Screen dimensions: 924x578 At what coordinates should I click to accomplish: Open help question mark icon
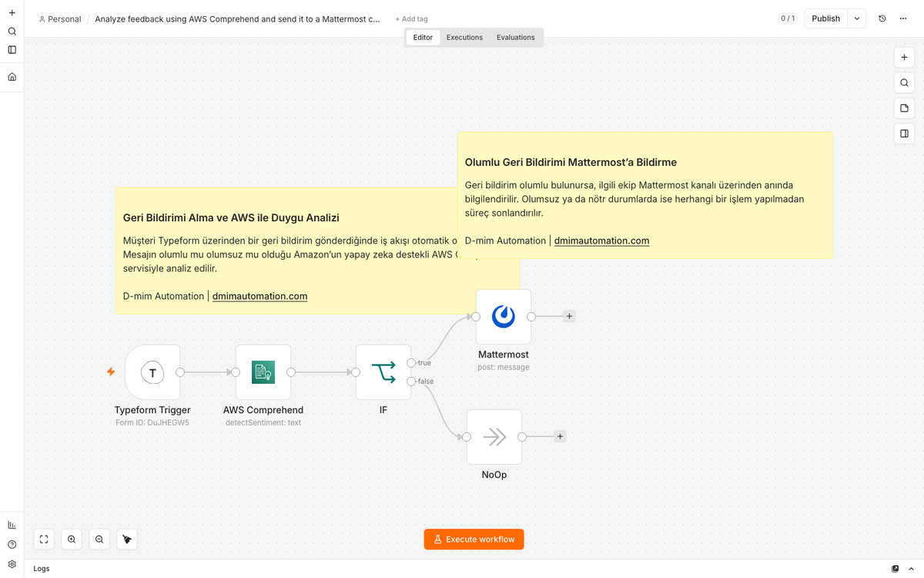tap(12, 544)
